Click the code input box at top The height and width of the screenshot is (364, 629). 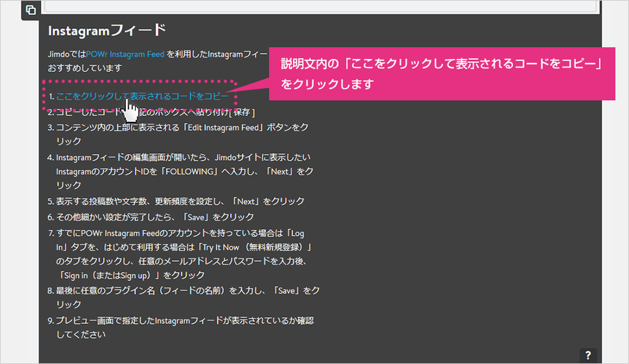pyautogui.click(x=320, y=6)
